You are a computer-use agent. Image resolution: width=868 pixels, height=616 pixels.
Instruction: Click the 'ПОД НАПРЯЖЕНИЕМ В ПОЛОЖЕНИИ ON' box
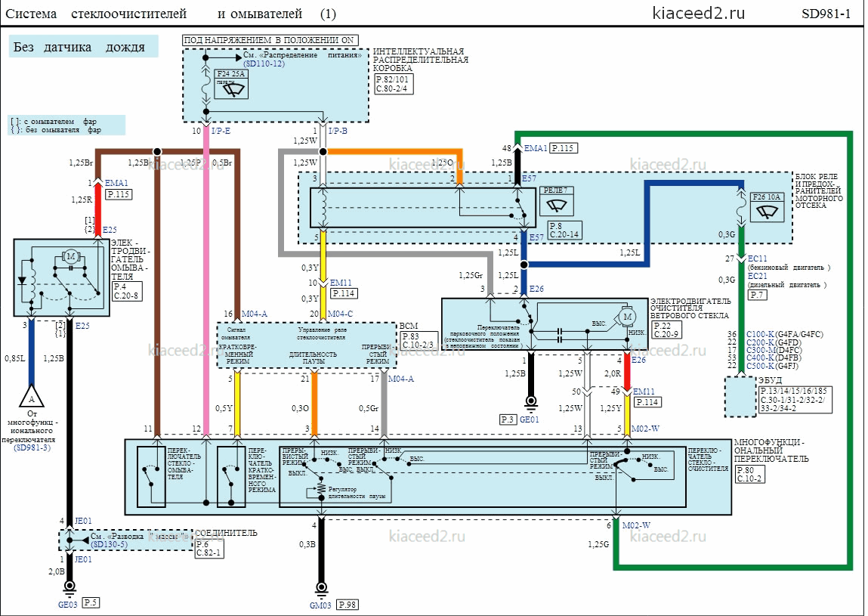[270, 40]
